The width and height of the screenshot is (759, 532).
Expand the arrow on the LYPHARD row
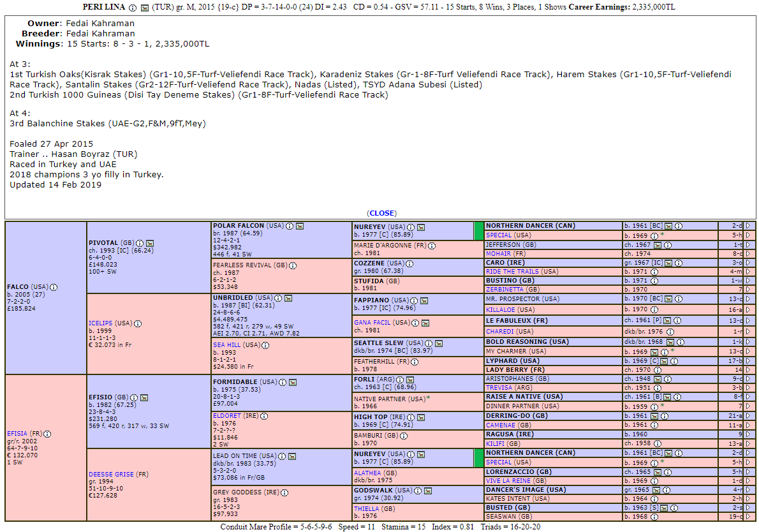pos(748,361)
